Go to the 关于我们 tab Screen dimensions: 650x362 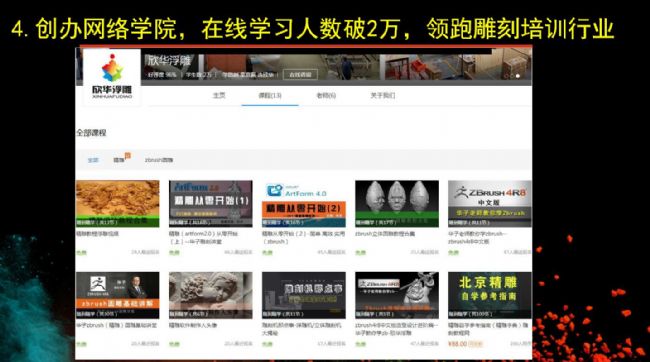pos(383,95)
